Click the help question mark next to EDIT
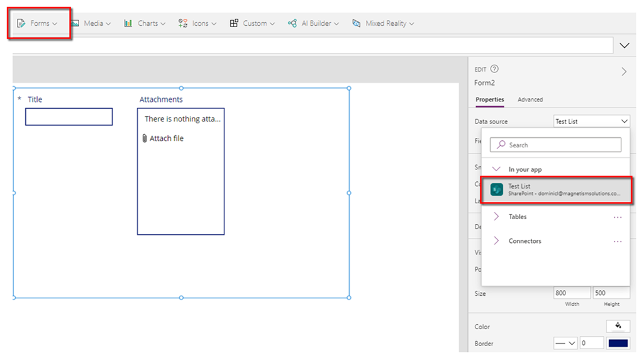The image size is (644, 360). tap(494, 69)
